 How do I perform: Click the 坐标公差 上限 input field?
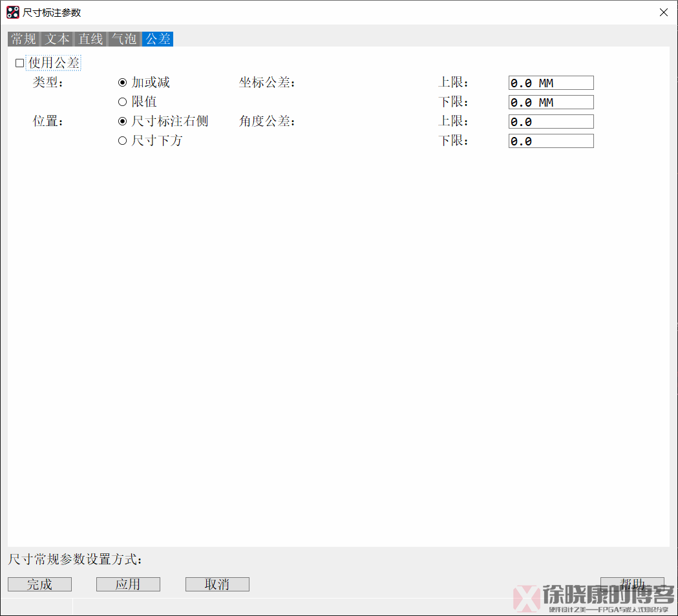point(551,83)
